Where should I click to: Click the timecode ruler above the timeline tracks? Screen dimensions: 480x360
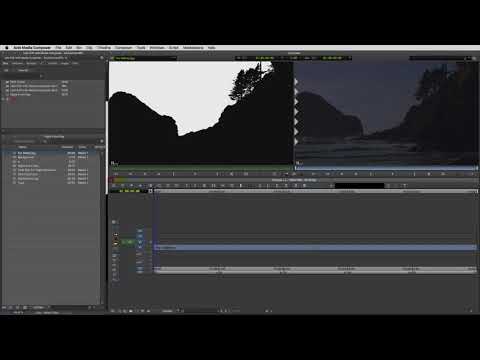[x=315, y=191]
